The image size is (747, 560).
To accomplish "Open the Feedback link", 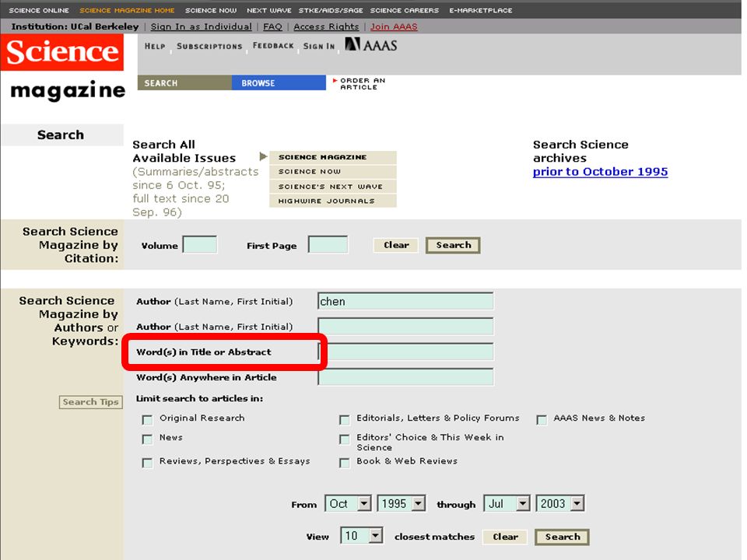I will (273, 46).
